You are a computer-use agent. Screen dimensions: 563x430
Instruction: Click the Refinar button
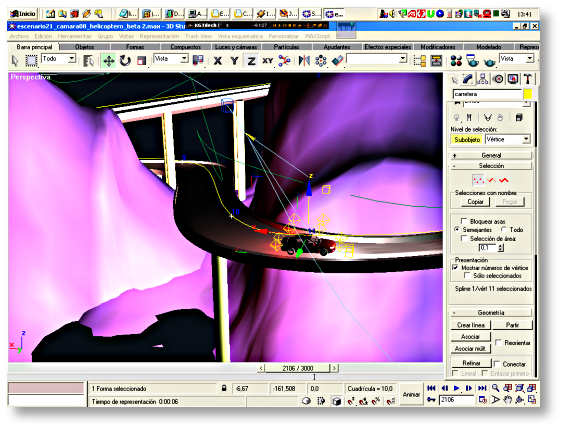point(471,363)
